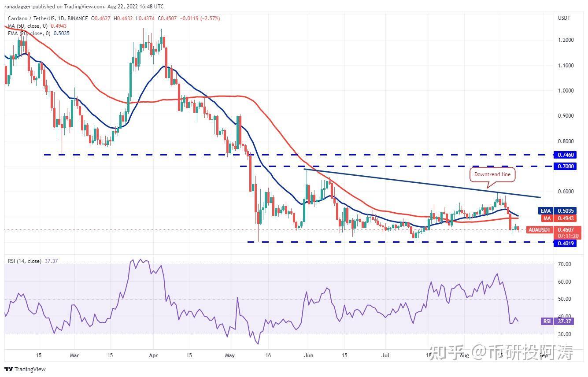Click the 0.7000 dashed level price tag
588x377 pixels.
(x=566, y=166)
